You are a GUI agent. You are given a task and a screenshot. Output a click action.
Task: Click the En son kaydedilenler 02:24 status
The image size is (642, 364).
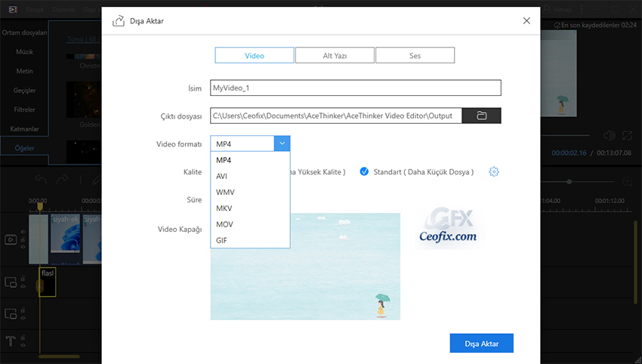(595, 26)
